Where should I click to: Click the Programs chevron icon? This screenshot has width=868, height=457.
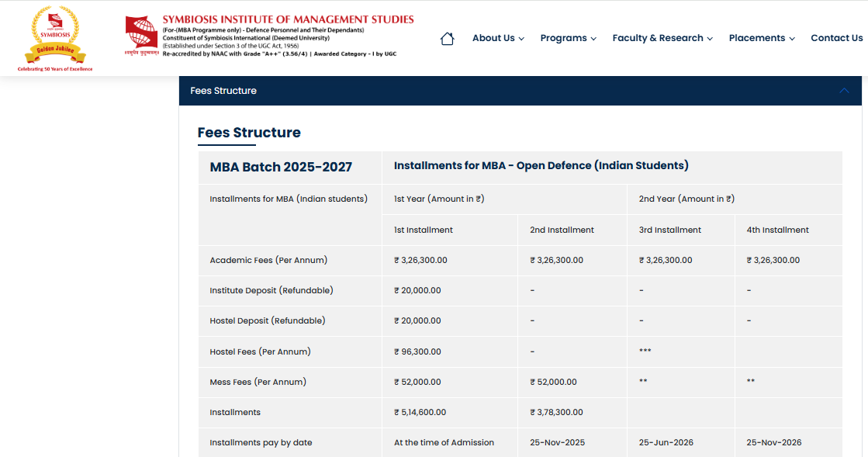pos(594,38)
